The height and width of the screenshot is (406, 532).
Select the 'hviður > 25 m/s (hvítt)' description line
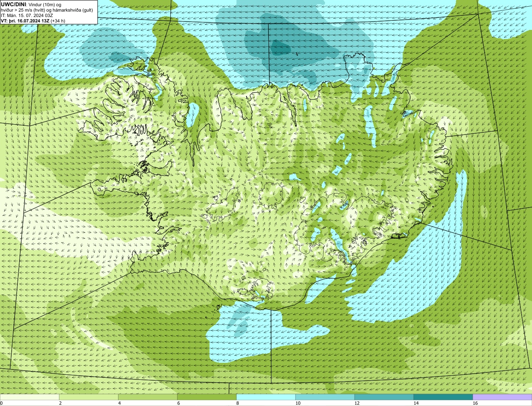(47, 10)
